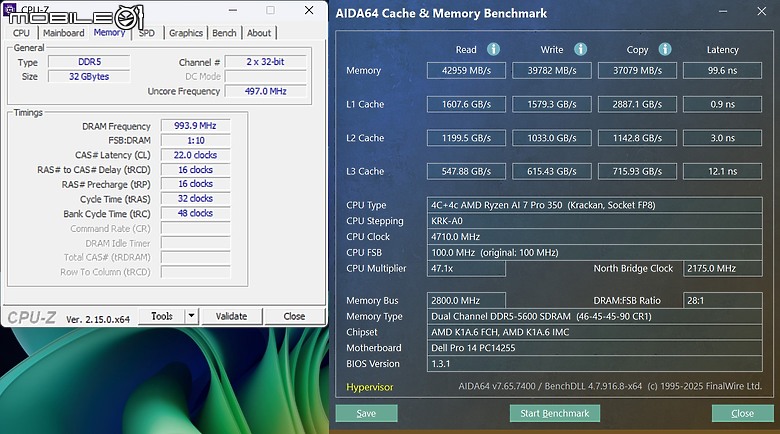Viewport: 780px width, 434px height.
Task: Click the DRAM Frequency value 993.9 MHz
Action: [195, 126]
